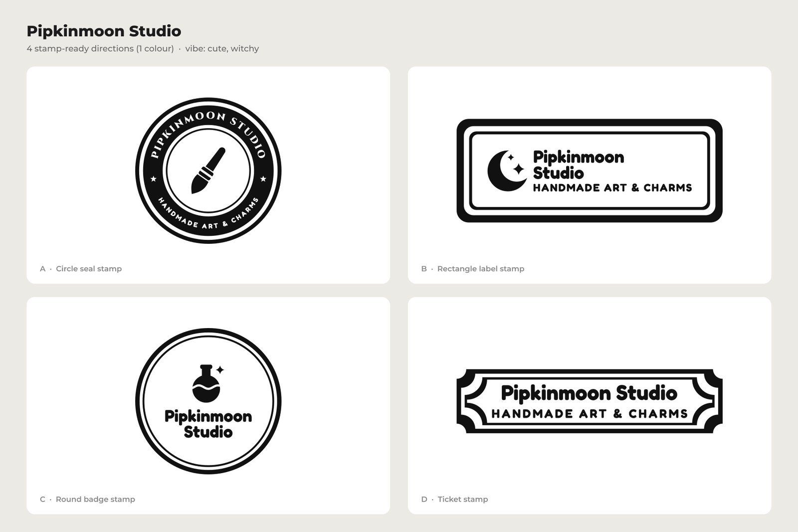The height and width of the screenshot is (532, 798).
Task: Click the '4 stamp-ready directions (1 colour)' subtitle
Action: (100, 48)
